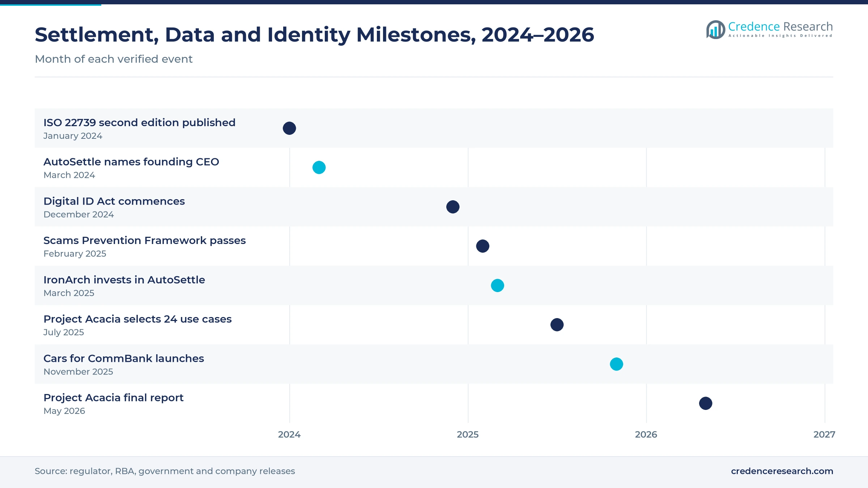Click the 'Project Acacia selects 24 use cases' label

point(137,319)
